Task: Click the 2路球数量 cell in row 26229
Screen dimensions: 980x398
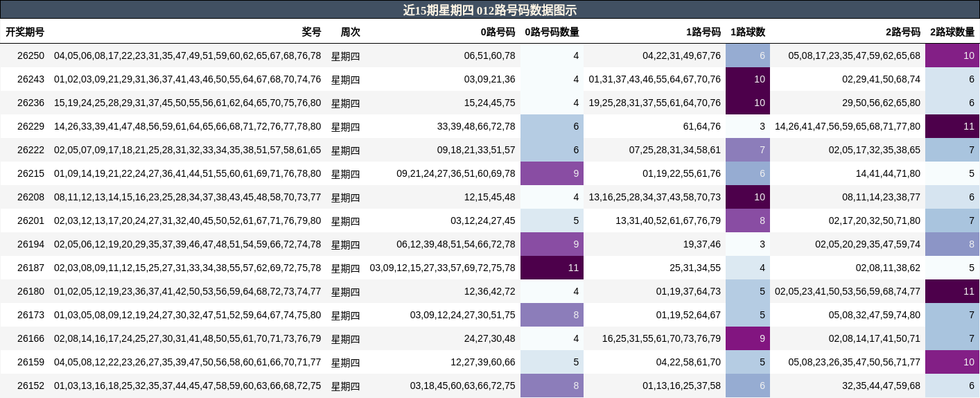Action: click(952, 126)
